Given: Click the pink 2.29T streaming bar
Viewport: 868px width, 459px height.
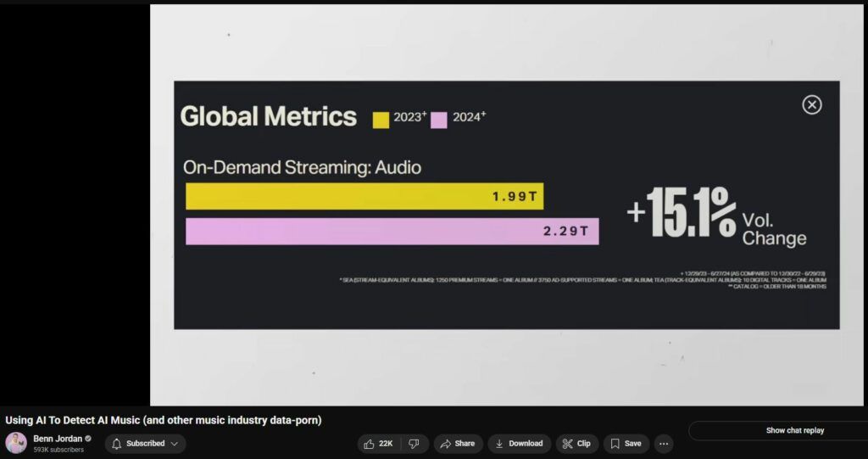Looking at the screenshot, I should [x=392, y=232].
